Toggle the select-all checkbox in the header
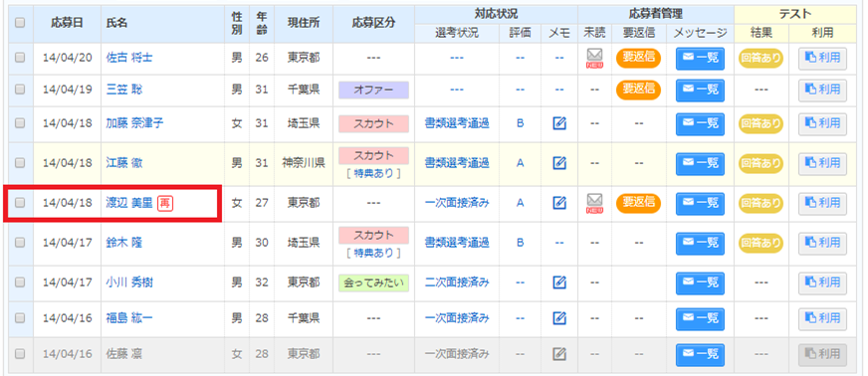This screenshot has width=868, height=376. [20, 23]
